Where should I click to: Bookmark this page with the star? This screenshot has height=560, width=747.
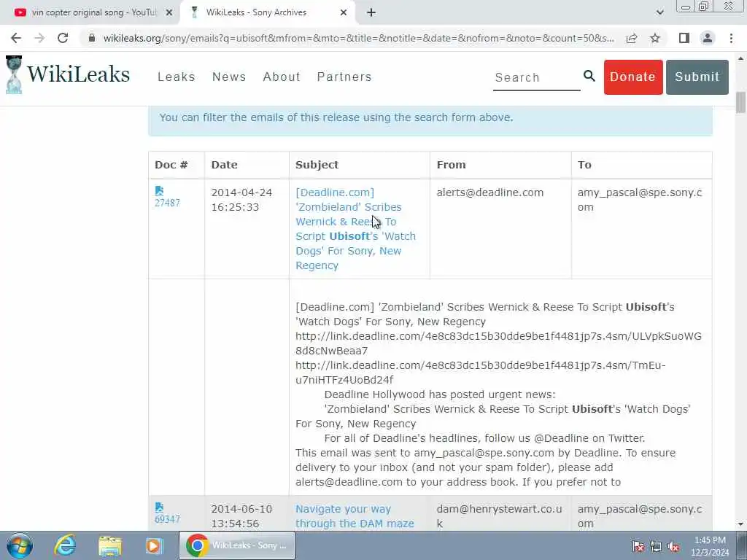(x=655, y=38)
